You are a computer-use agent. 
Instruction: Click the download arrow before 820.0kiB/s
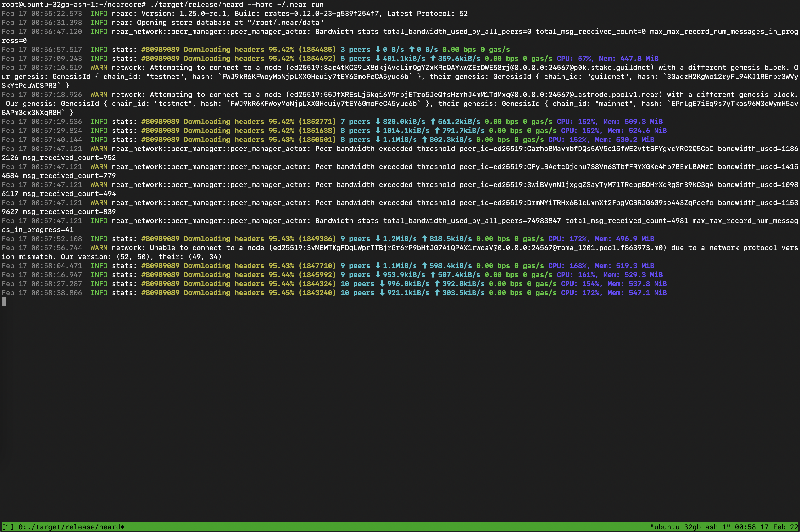click(x=377, y=121)
